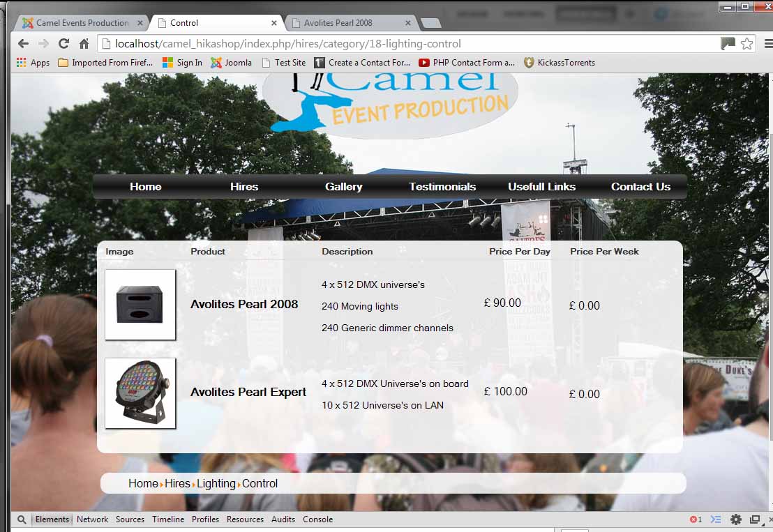This screenshot has width=773, height=532.
Task: Click the speech bubble icon in address bar
Action: pyautogui.click(x=728, y=43)
